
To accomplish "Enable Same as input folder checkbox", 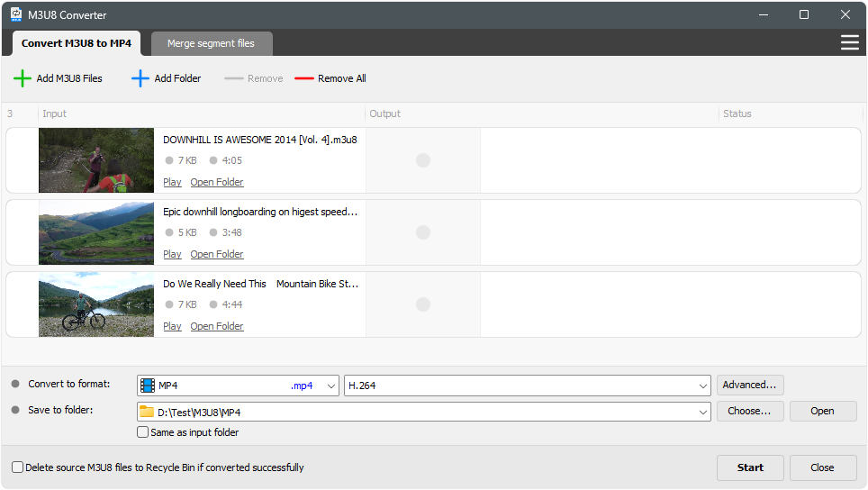I will [x=142, y=432].
